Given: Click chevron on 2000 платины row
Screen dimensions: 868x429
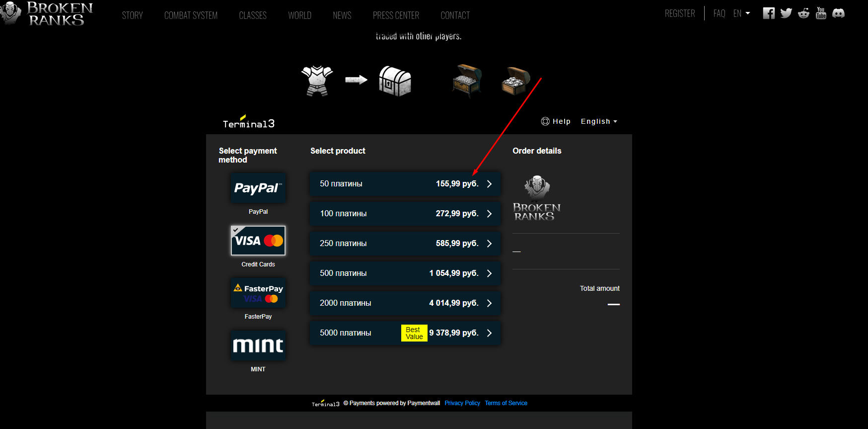Looking at the screenshot, I should pos(489,303).
